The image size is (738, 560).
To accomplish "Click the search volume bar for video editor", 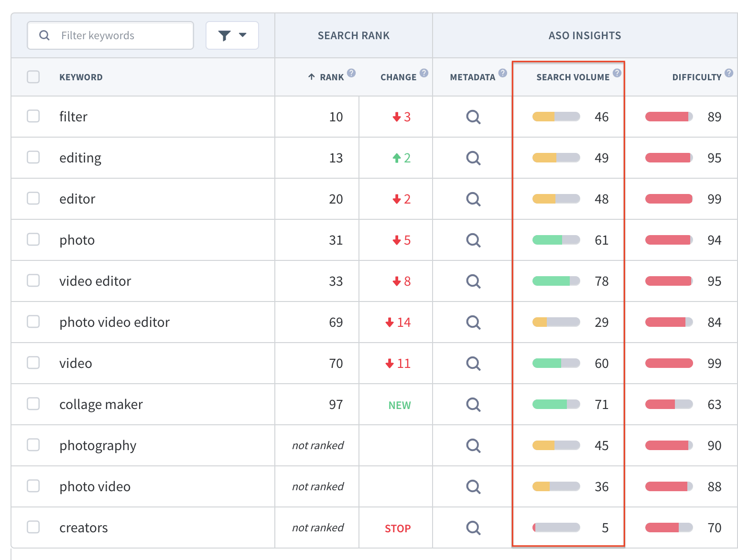I will [x=556, y=281].
